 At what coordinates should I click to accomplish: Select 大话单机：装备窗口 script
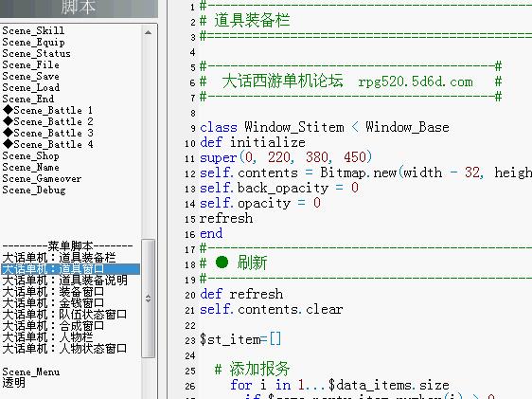(x=53, y=291)
